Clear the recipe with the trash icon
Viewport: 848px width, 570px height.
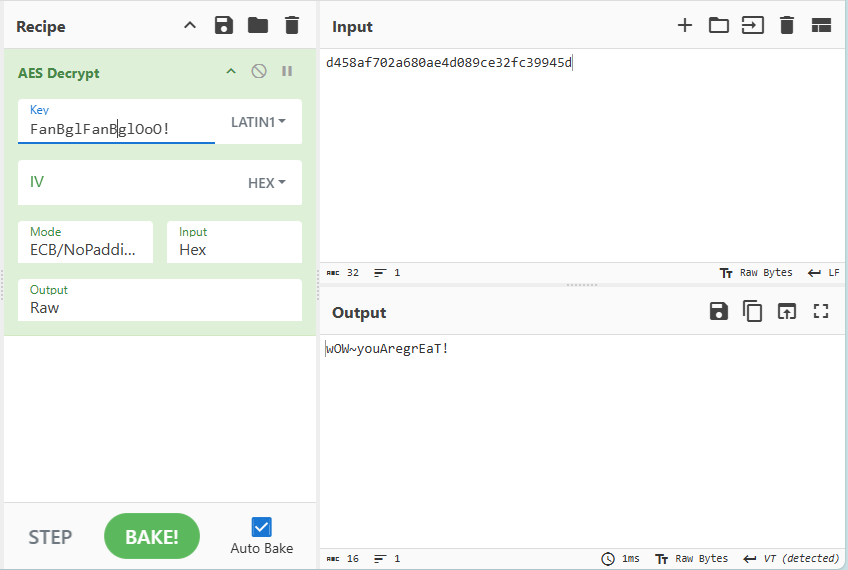coord(291,25)
